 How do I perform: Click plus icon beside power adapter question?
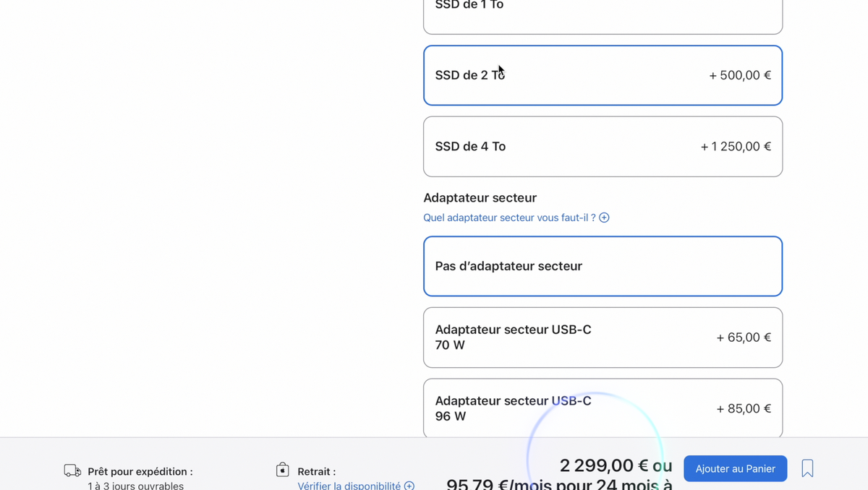pyautogui.click(x=604, y=218)
